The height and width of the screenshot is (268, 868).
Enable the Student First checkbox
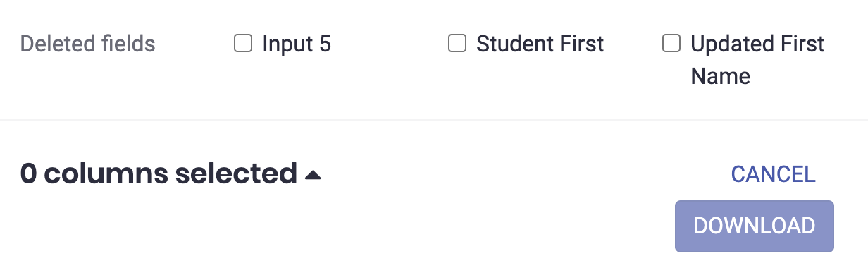(457, 44)
